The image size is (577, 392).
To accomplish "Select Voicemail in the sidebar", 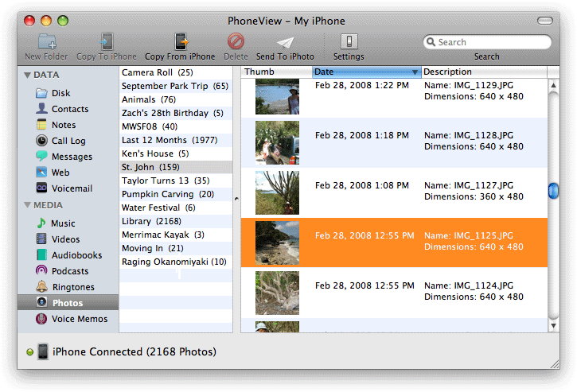I will [72, 188].
